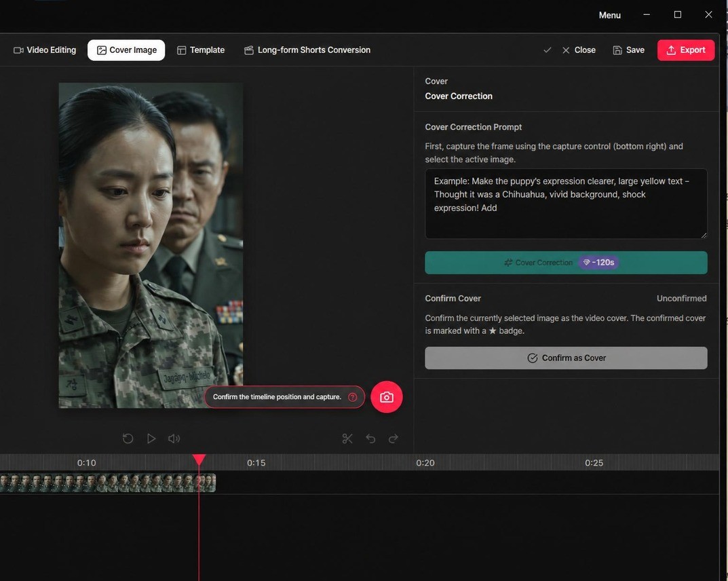Maximize the application window
The height and width of the screenshot is (581, 728).
678,15
